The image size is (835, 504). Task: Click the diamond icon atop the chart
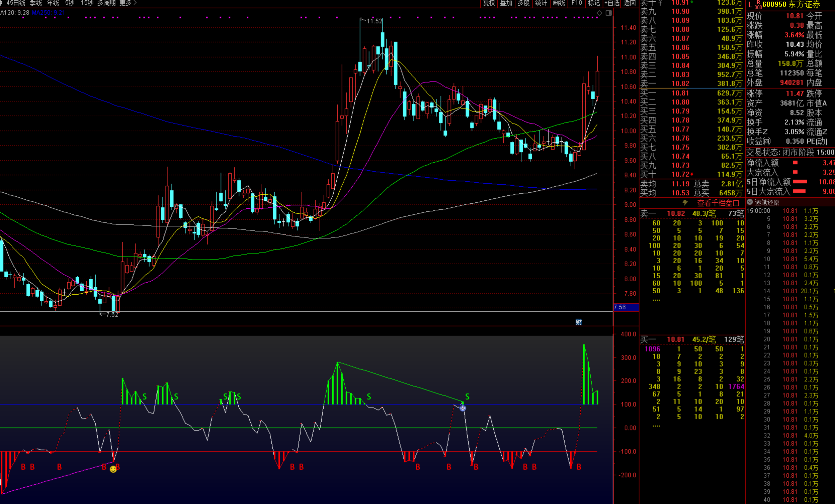(599, 13)
